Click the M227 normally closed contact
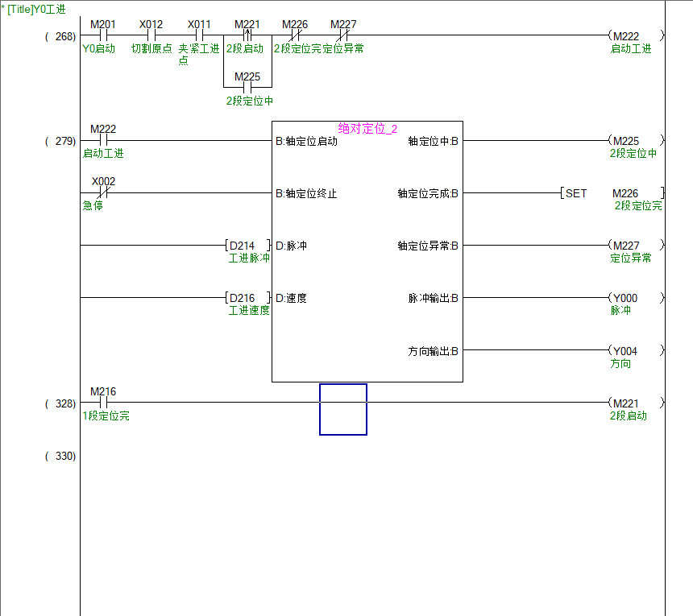The width and height of the screenshot is (693, 616). pyautogui.click(x=343, y=35)
